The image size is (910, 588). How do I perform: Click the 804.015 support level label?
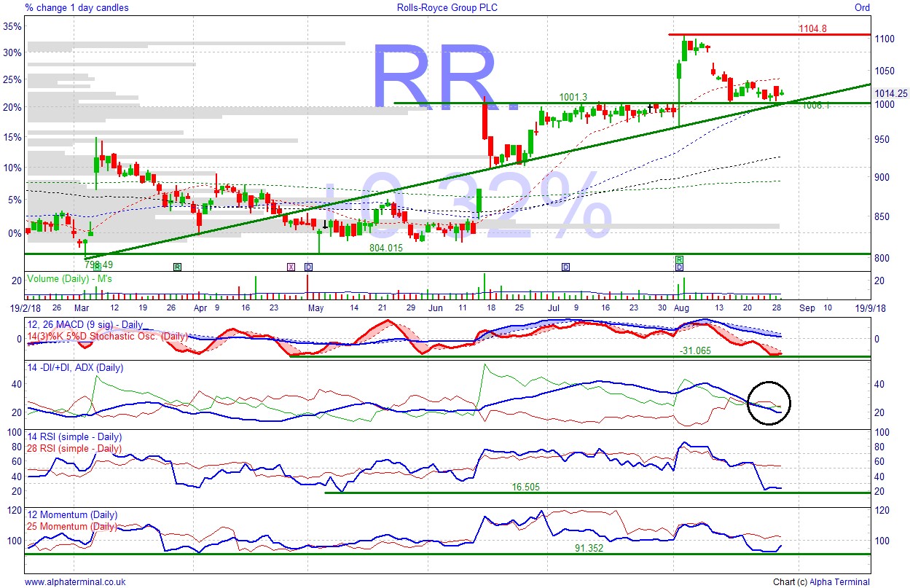point(386,248)
